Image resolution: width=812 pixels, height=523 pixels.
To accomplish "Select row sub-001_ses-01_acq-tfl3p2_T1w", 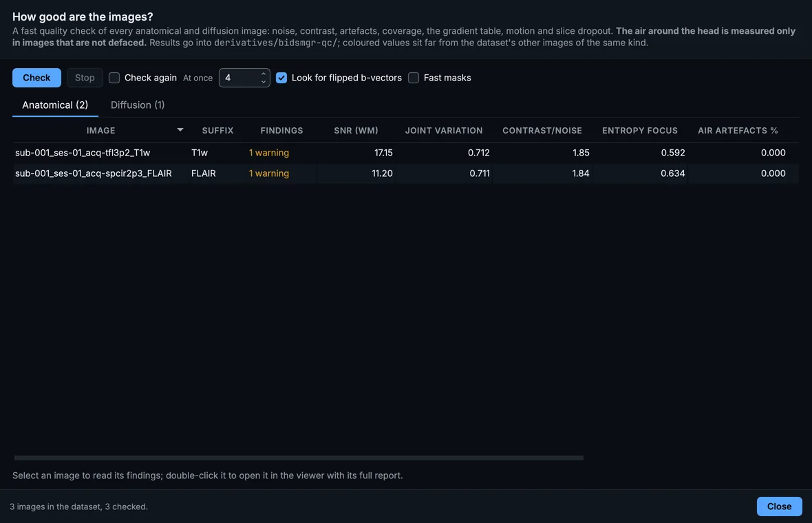I will [x=405, y=153].
